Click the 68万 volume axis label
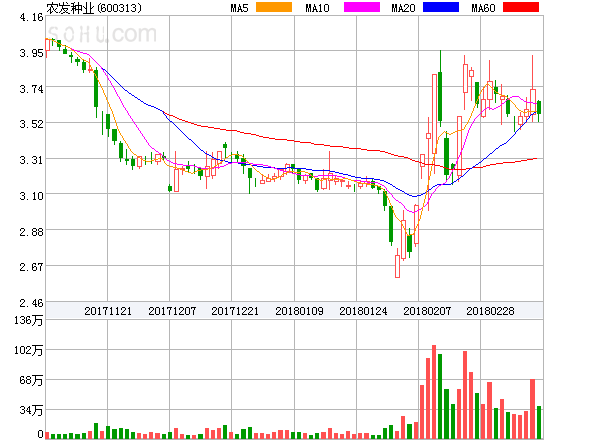The image size is (600, 440). pos(31,380)
